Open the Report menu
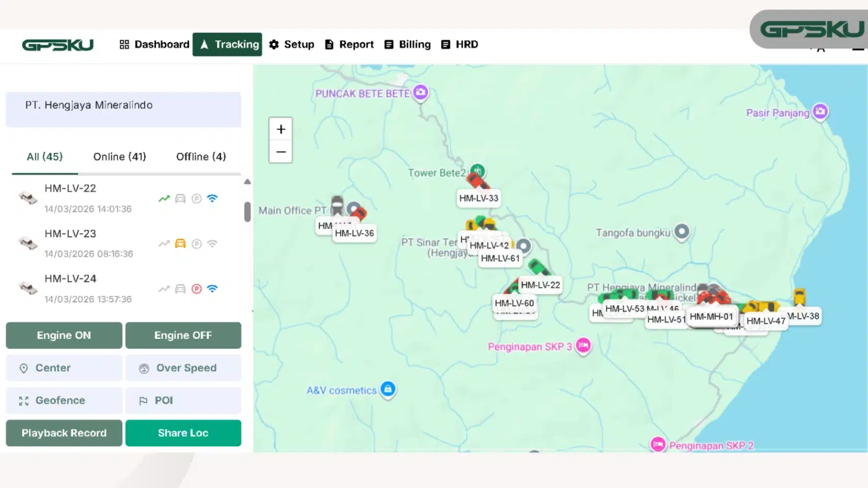Screen dimensions: 868x488 pyautogui.click(x=349, y=44)
